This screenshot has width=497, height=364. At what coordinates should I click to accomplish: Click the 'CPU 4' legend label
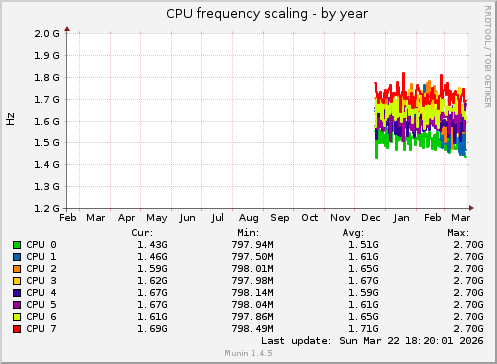pos(41,293)
